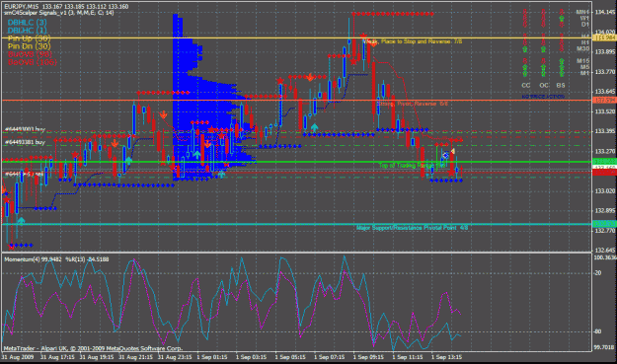The height and width of the screenshot is (364, 617).
Task: Click the blue dark-navy price action text under signal panel
Action: [543, 97]
